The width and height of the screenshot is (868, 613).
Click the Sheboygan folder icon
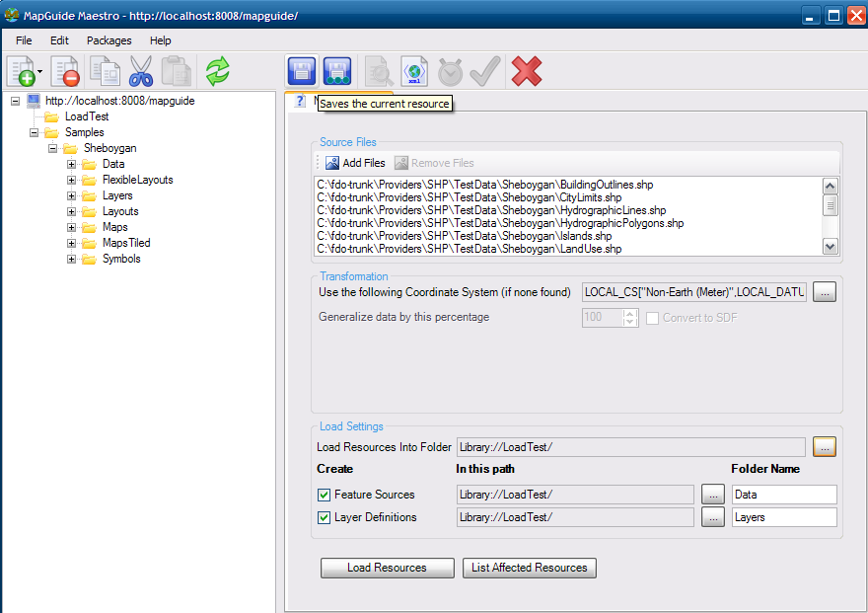[x=70, y=148]
